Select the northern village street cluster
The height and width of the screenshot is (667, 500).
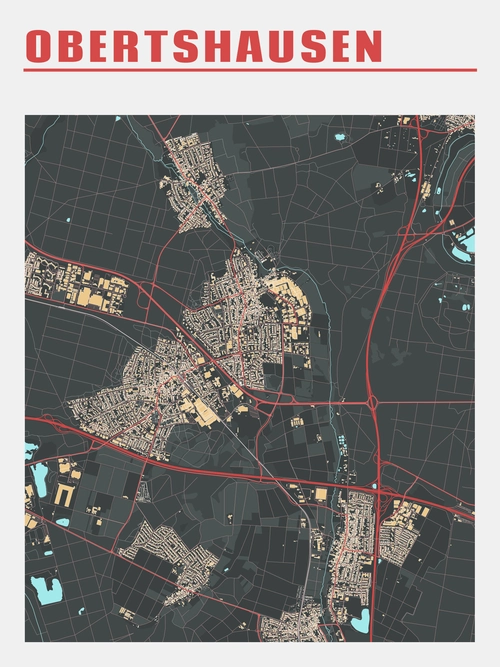(x=193, y=183)
